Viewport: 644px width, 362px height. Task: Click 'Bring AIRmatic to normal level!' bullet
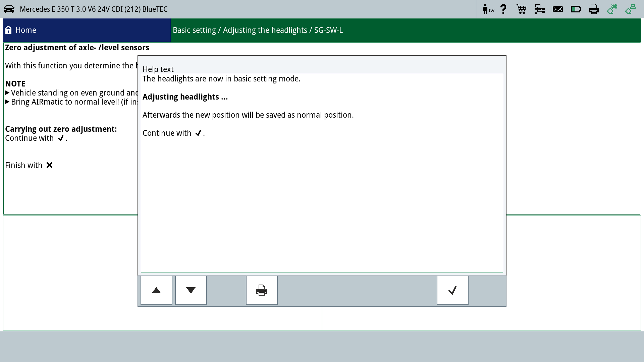tap(71, 102)
